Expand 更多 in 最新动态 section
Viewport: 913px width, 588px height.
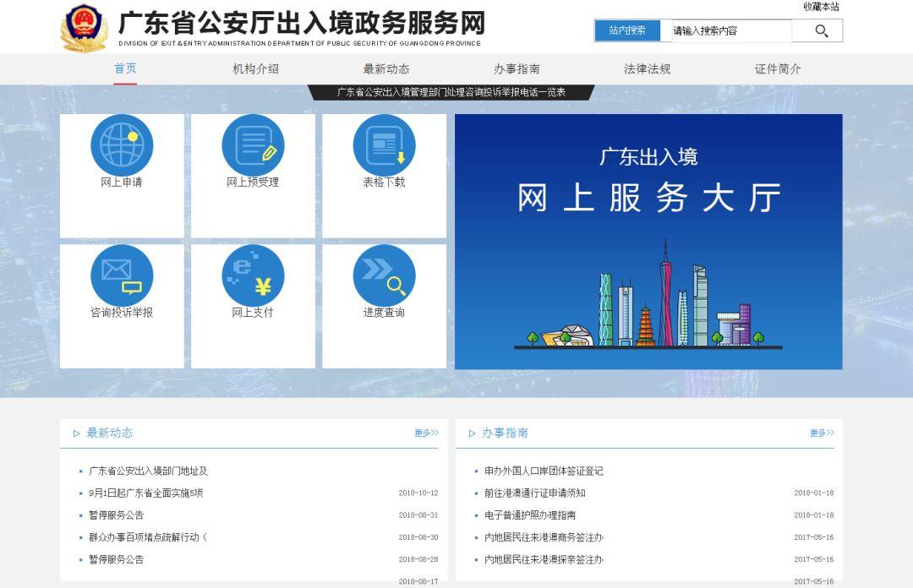coord(426,433)
